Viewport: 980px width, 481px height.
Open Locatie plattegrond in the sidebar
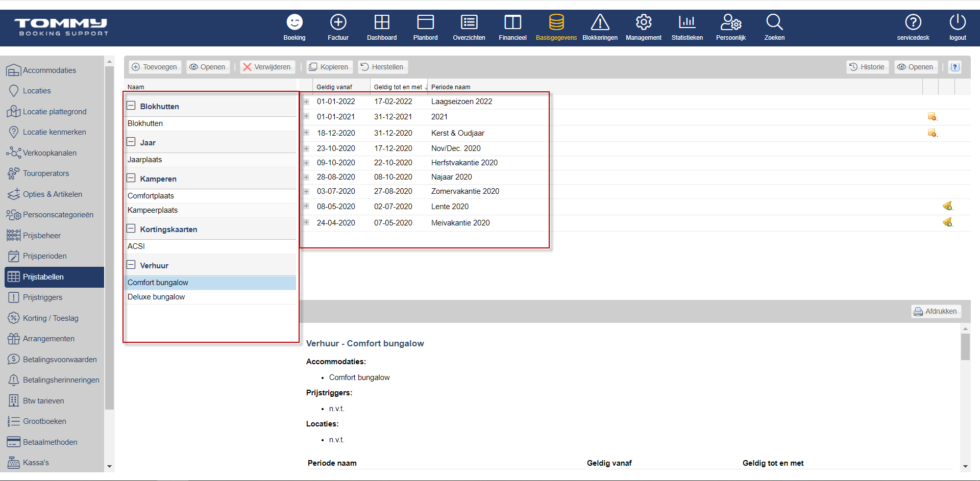pos(55,112)
